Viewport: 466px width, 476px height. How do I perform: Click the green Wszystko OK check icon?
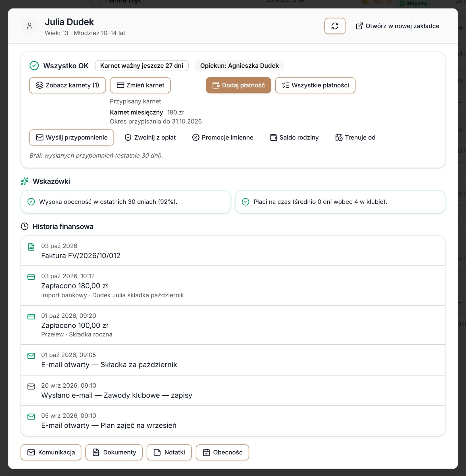[x=34, y=66]
